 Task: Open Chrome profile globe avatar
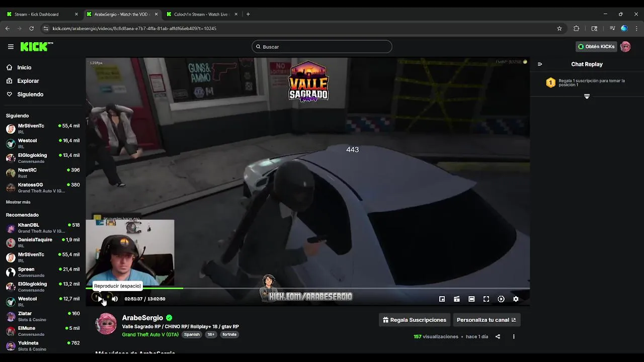pos(624,29)
